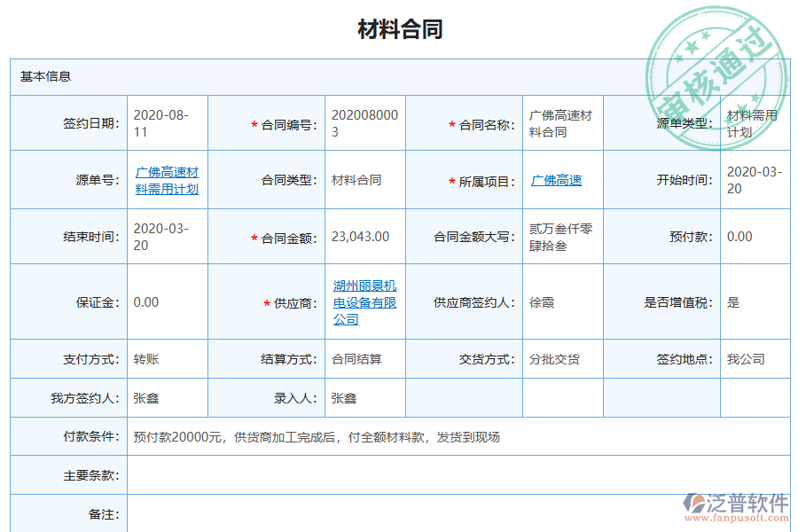
Task: Click the empty 备注 remarks field
Action: (355, 513)
